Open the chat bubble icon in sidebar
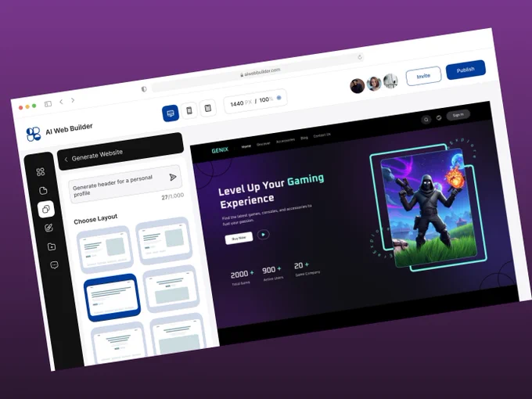 [x=54, y=265]
